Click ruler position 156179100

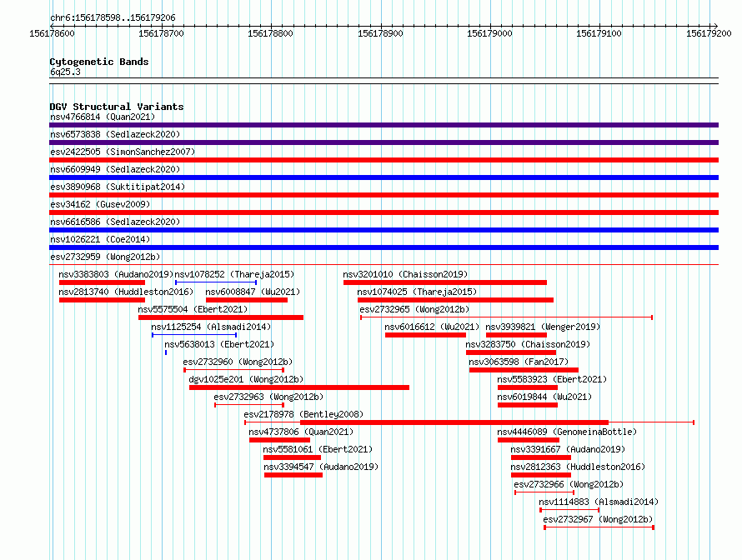tap(599, 33)
